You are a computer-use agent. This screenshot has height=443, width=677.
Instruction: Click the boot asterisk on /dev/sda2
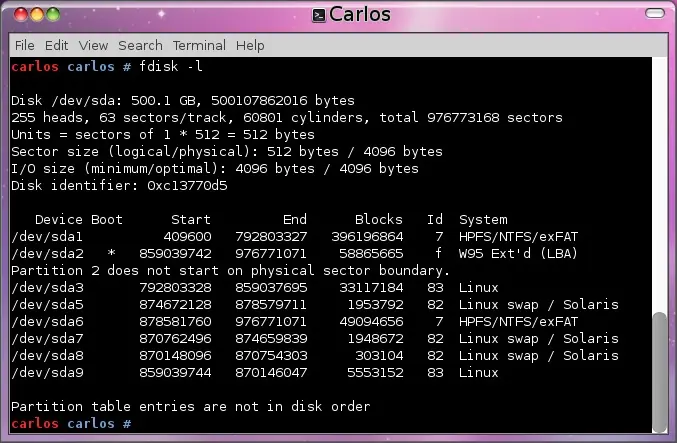[111, 253]
